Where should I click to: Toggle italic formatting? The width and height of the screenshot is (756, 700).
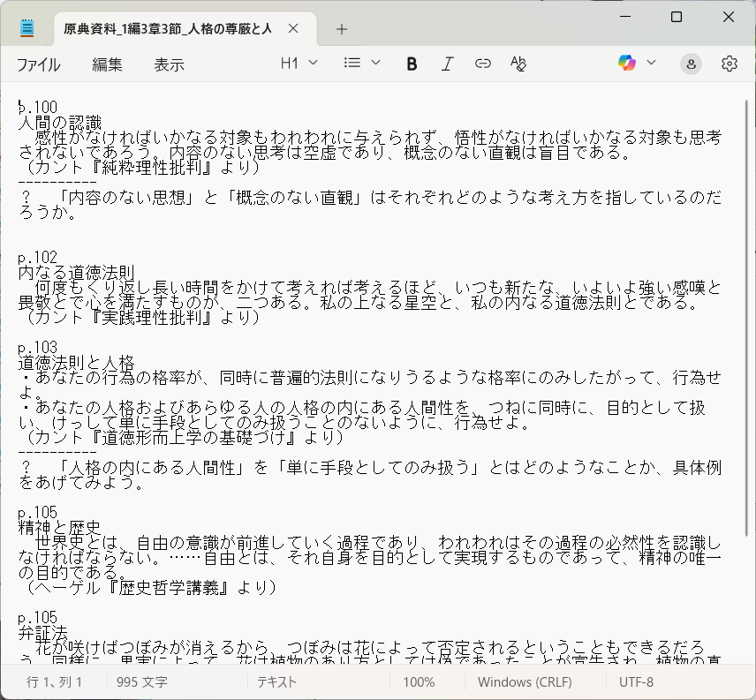pyautogui.click(x=447, y=64)
